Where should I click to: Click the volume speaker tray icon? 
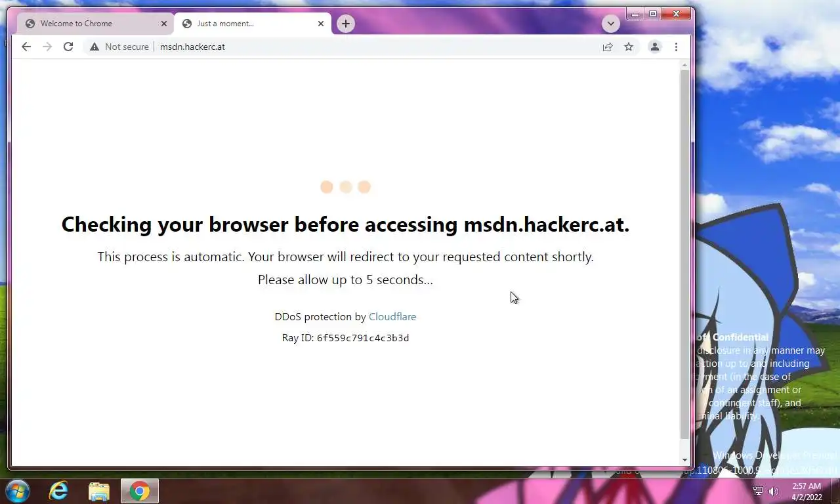[x=774, y=491]
